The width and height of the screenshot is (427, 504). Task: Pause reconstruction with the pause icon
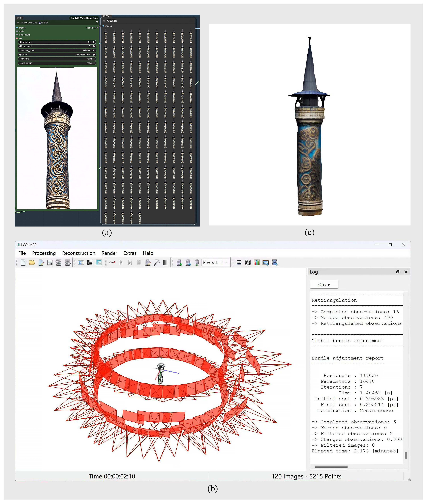139,262
